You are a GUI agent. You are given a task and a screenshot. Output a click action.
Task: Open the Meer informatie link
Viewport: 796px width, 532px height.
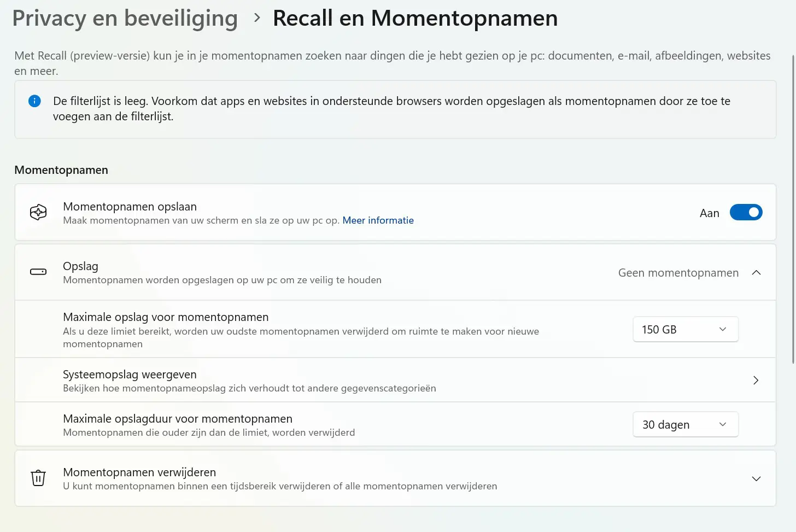(378, 220)
